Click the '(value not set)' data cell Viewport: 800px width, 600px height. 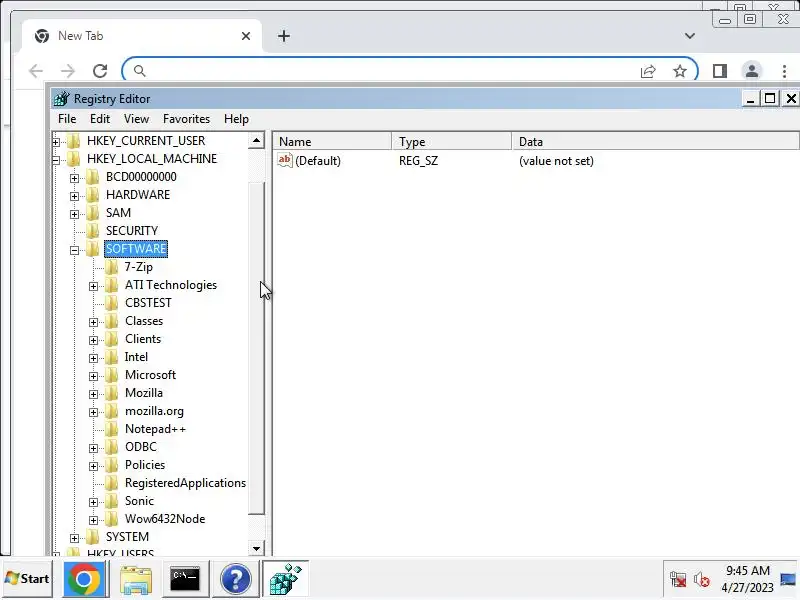(x=556, y=161)
